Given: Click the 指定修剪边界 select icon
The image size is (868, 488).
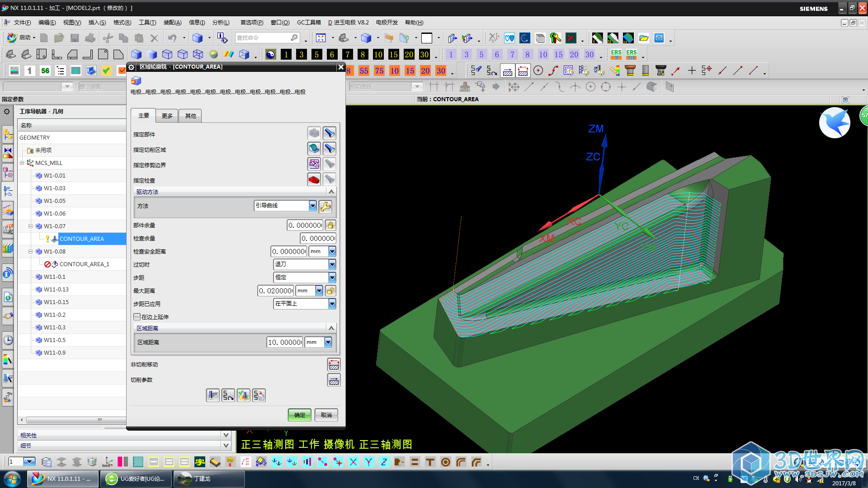Looking at the screenshot, I should (314, 164).
